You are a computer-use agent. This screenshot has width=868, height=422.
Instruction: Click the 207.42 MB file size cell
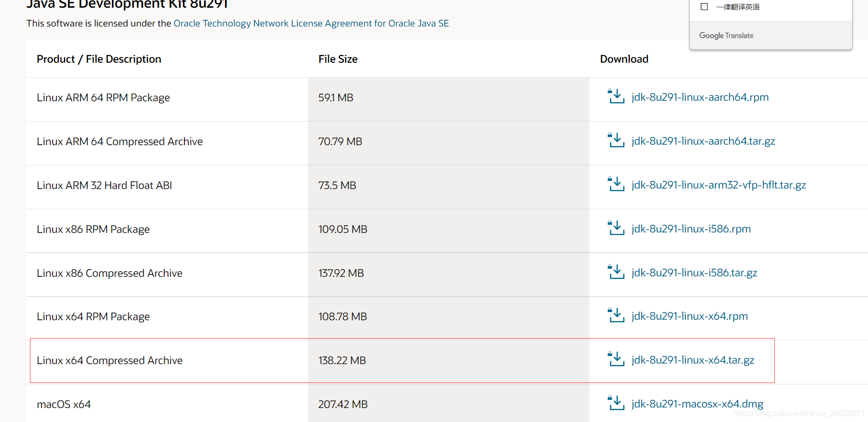pyautogui.click(x=448, y=403)
